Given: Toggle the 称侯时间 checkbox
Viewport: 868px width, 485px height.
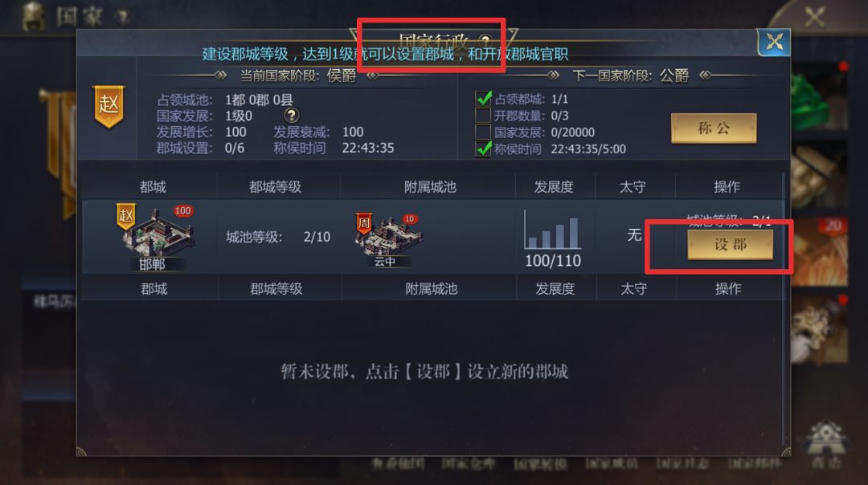Looking at the screenshot, I should click(483, 149).
